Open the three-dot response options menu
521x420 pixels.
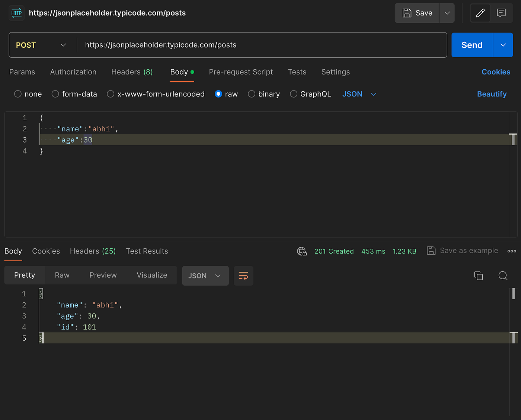point(512,251)
